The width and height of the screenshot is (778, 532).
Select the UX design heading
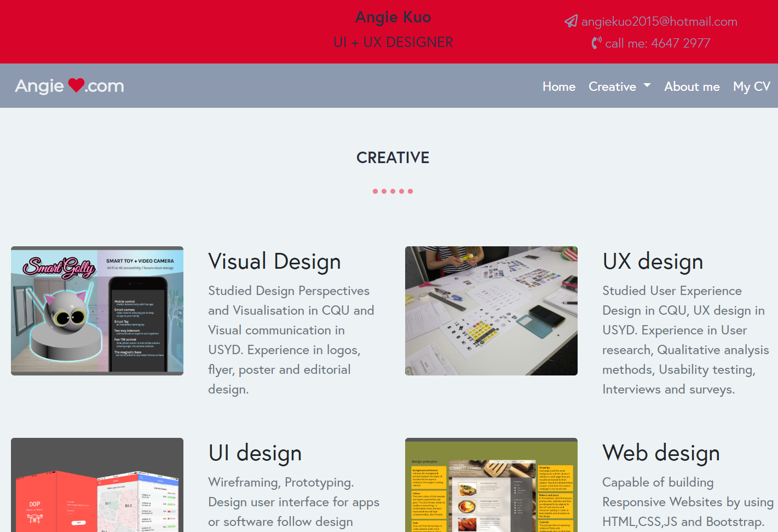(x=653, y=262)
